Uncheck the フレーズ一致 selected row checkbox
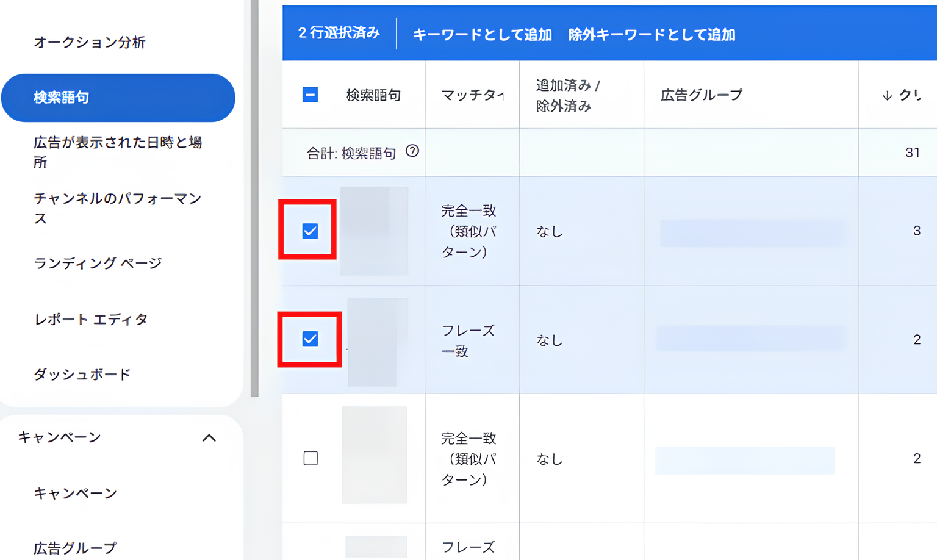The width and height of the screenshot is (937, 560). point(311,339)
